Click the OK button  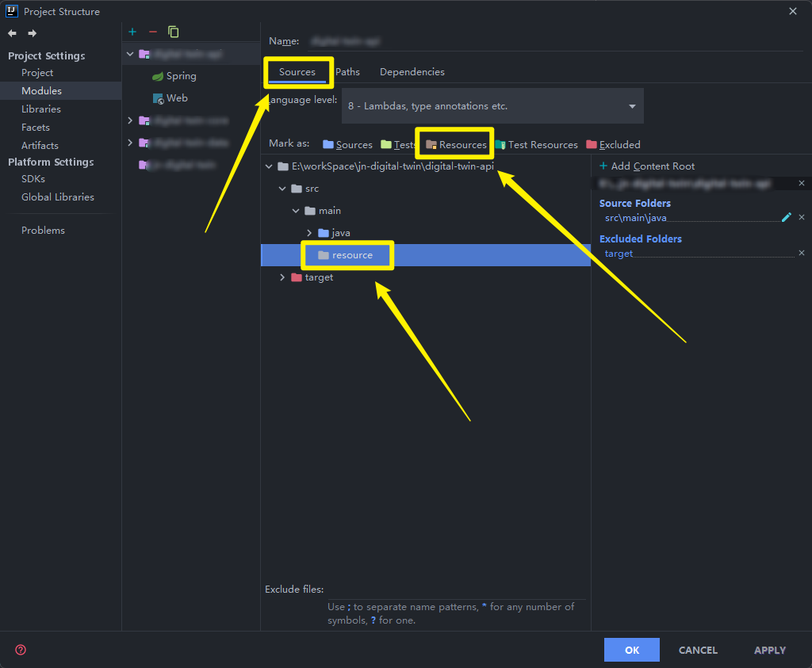(631, 650)
